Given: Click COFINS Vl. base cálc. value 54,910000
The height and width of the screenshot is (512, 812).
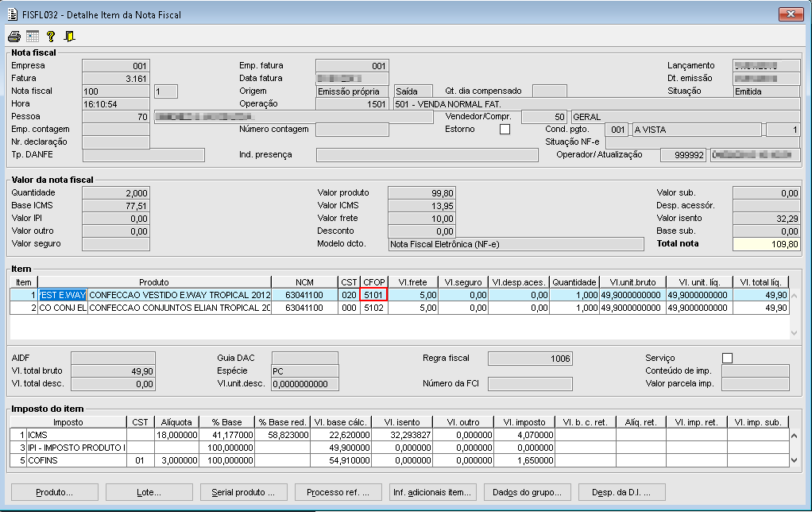Looking at the screenshot, I should point(341,460).
